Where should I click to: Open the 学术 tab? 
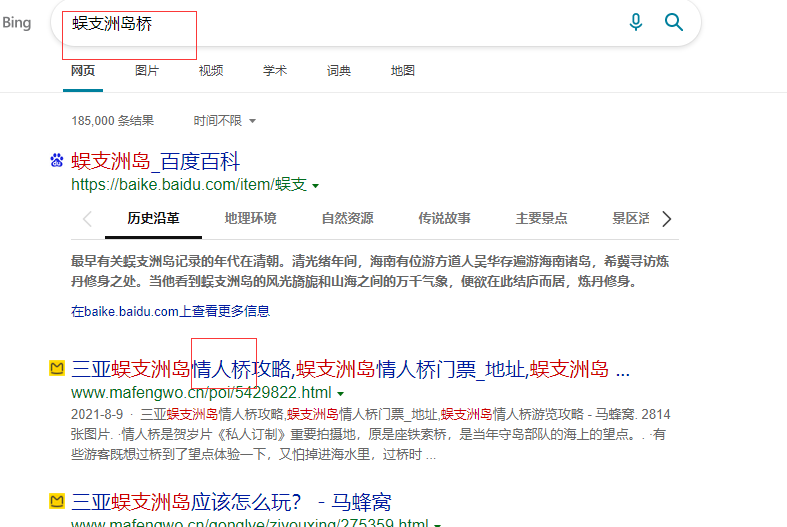[x=275, y=71]
